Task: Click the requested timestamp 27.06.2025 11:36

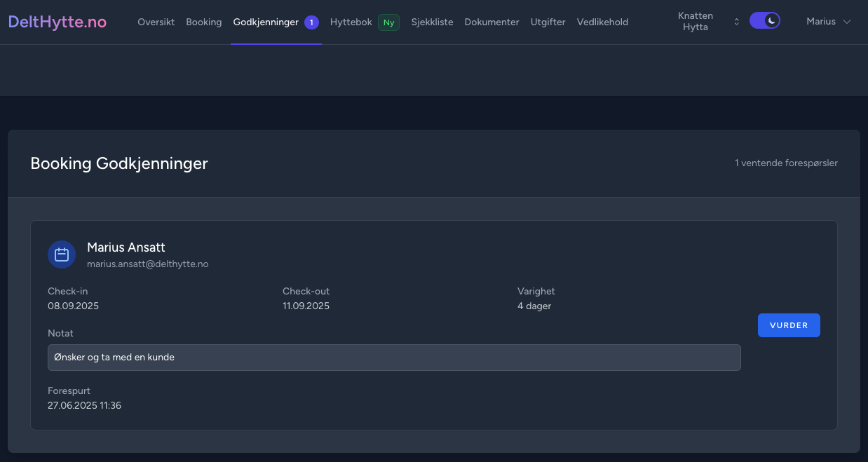Action: 84,405
